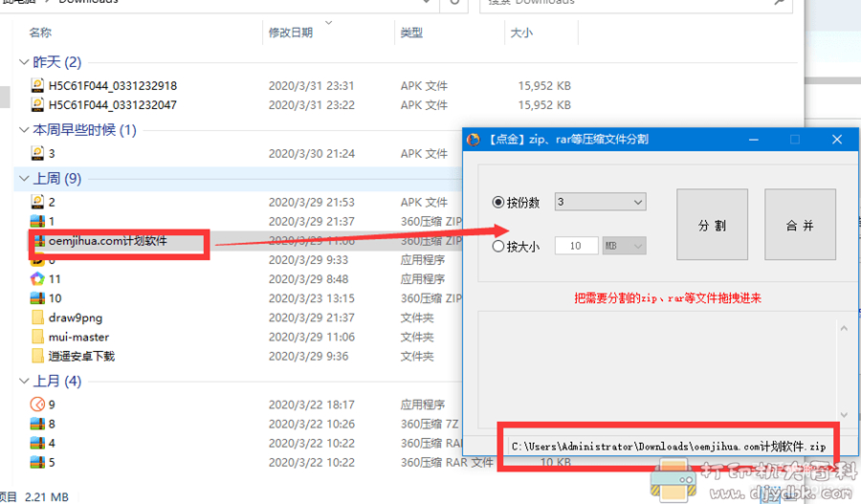The height and width of the screenshot is (504, 861).
Task: Minimize the zip/rar splitter window
Action: pos(754,140)
